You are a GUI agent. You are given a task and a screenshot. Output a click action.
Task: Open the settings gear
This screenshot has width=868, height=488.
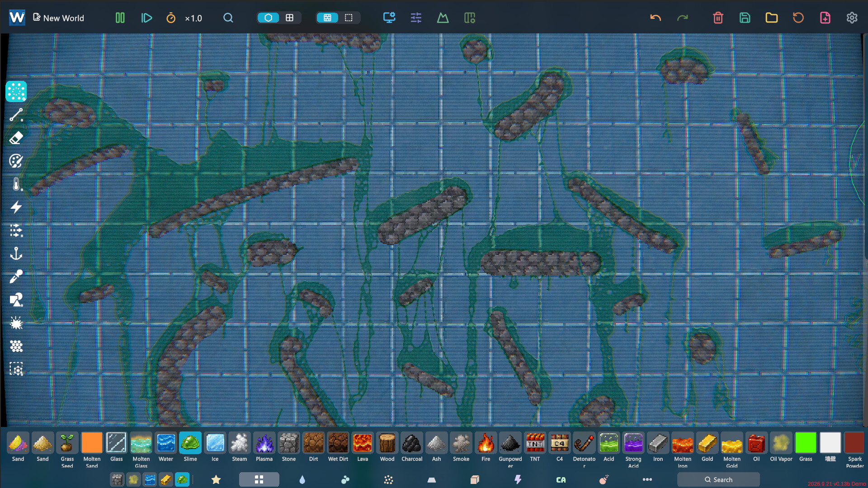point(852,18)
